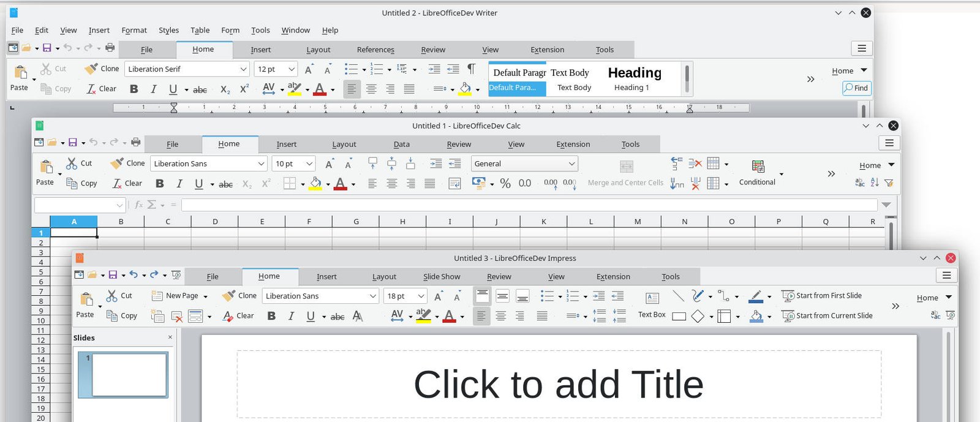Viewport: 980px width, 422px height.
Task: Apply Subscript in Writer toolbar
Action: (x=225, y=89)
